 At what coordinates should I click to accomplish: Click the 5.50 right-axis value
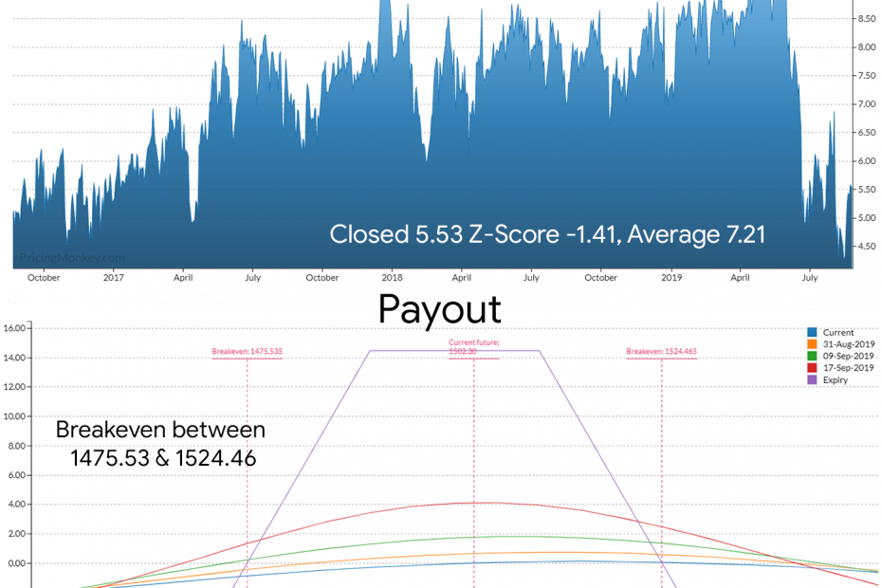867,190
